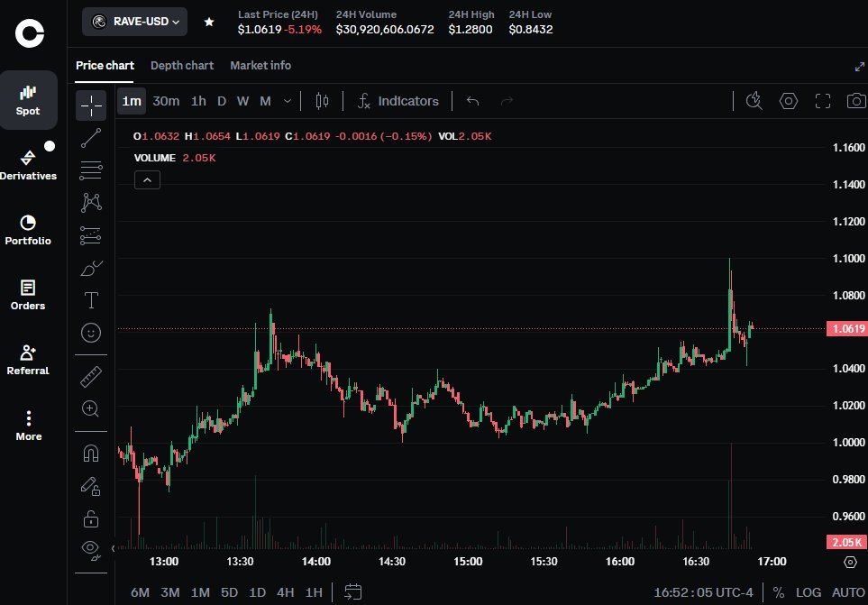Open the candlestick chart type menu
This screenshot has width=868, height=605.
[322, 101]
